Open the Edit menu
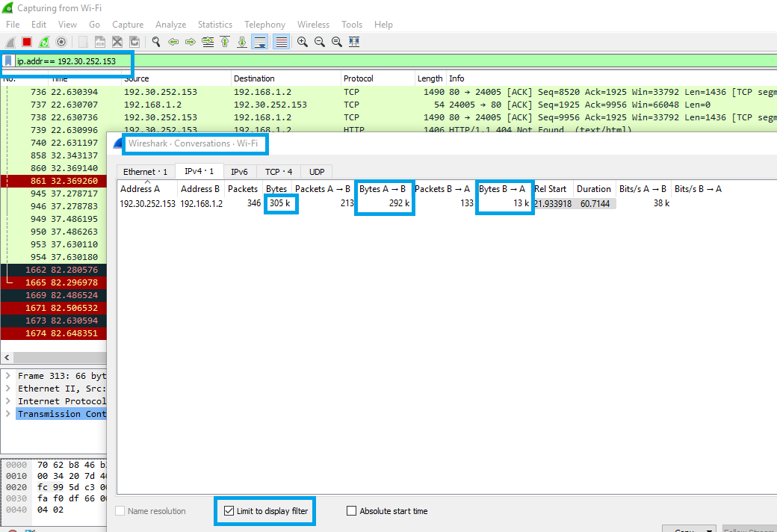The width and height of the screenshot is (777, 532). tap(39, 25)
